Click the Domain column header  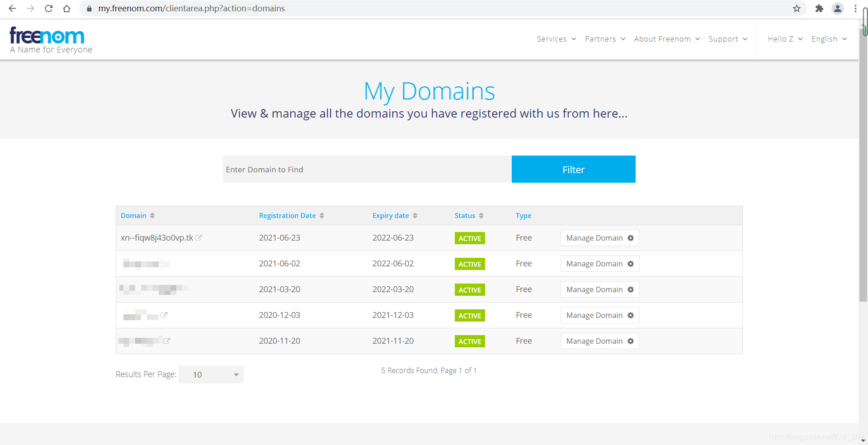(133, 216)
